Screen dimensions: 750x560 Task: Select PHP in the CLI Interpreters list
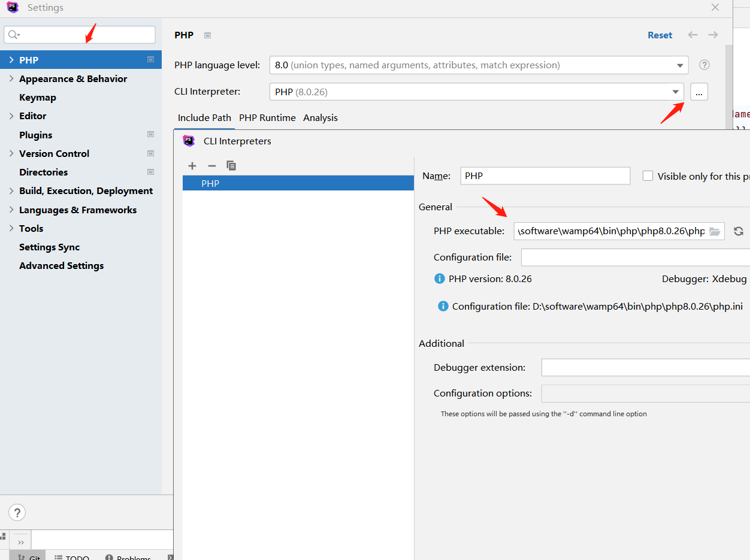[298, 183]
